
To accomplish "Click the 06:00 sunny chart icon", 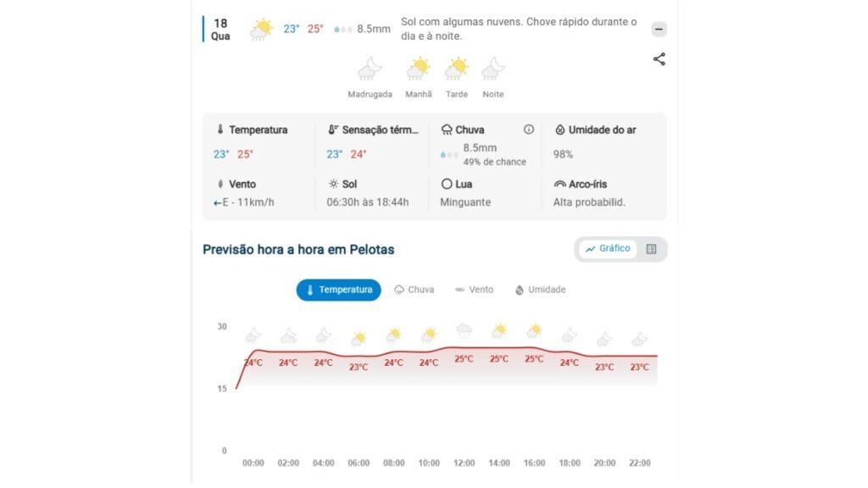I will (359, 339).
